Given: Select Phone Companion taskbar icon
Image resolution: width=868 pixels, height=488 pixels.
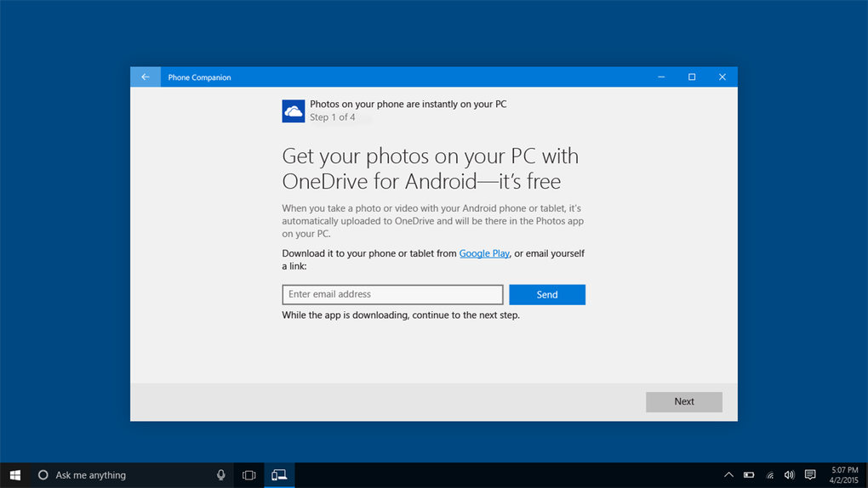Looking at the screenshot, I should pyautogui.click(x=279, y=475).
